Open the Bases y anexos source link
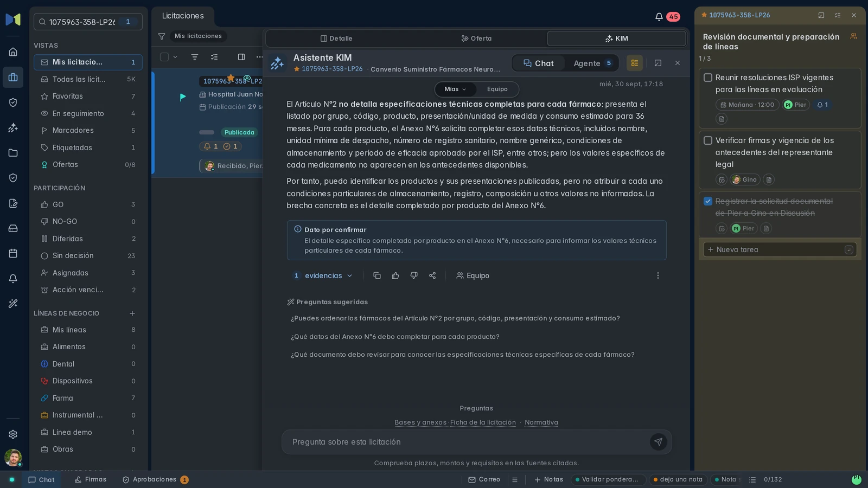This screenshot has width=868, height=488. point(420,422)
